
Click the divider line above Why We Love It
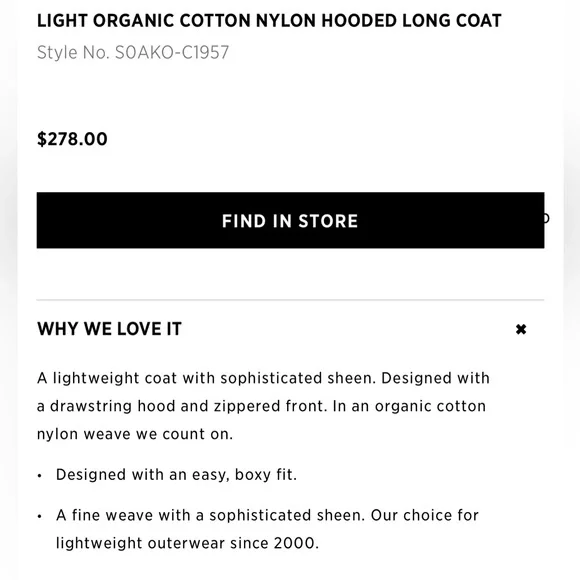click(x=290, y=300)
